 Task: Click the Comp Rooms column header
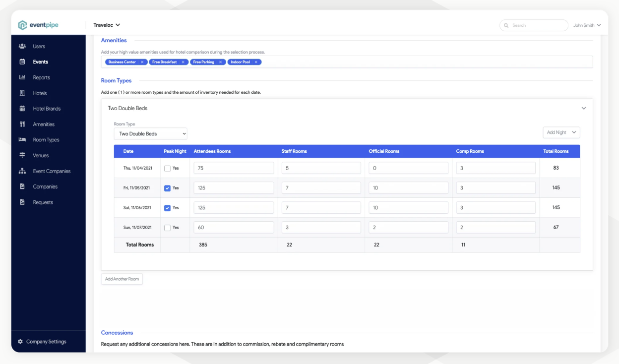pyautogui.click(x=470, y=151)
